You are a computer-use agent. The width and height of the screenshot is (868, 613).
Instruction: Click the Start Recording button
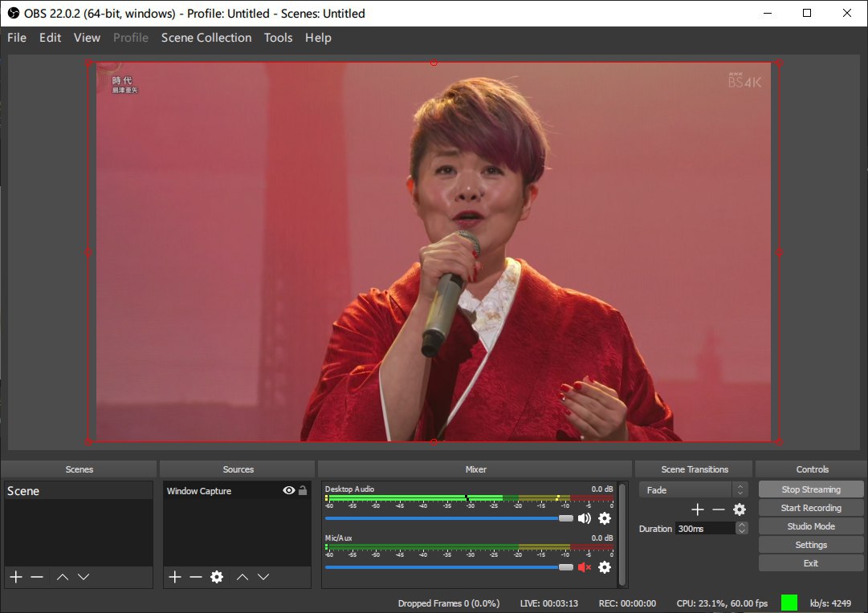(811, 508)
